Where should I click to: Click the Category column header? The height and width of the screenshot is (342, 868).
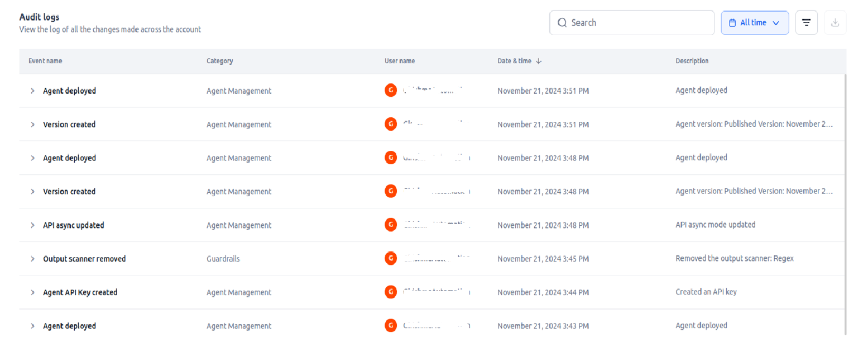pos(219,61)
